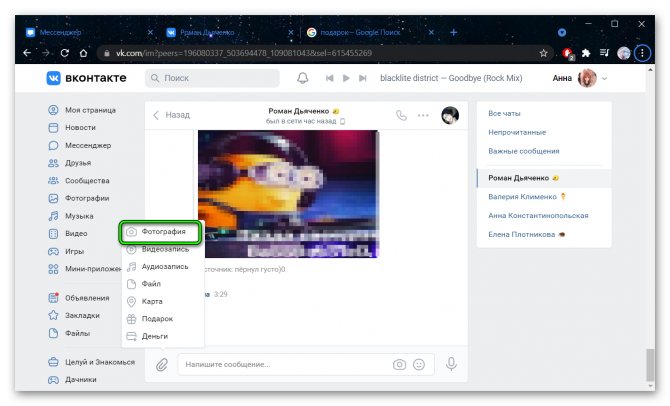This screenshot has height=406, width=670.
Task: Close the Мессенджер browser tab
Action: [x=150, y=32]
